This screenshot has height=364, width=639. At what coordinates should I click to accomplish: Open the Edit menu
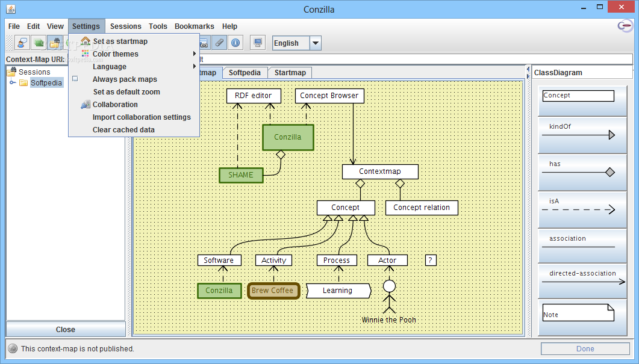click(33, 26)
